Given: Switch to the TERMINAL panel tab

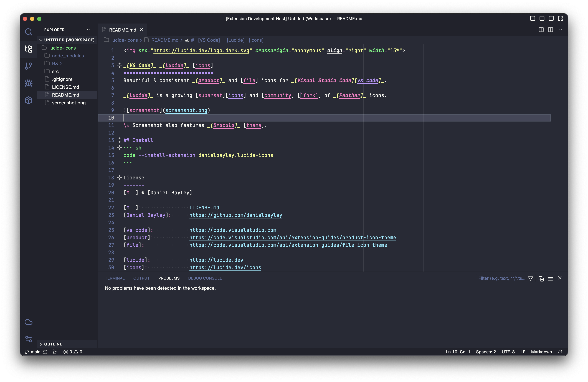Looking at the screenshot, I should pos(115,278).
